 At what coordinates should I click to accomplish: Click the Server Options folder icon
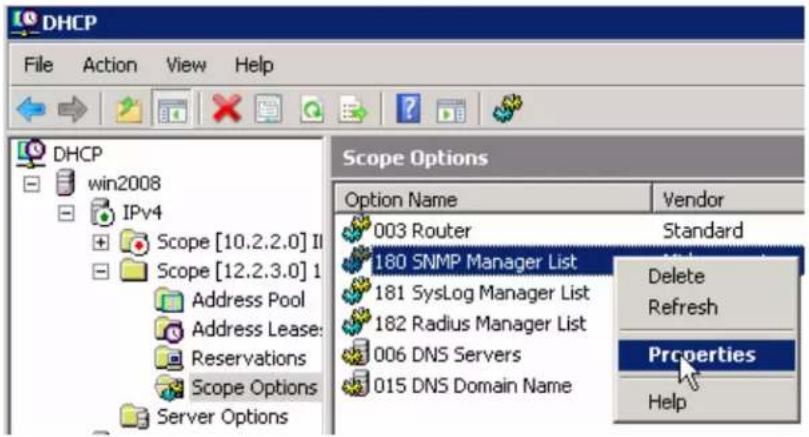(135, 416)
